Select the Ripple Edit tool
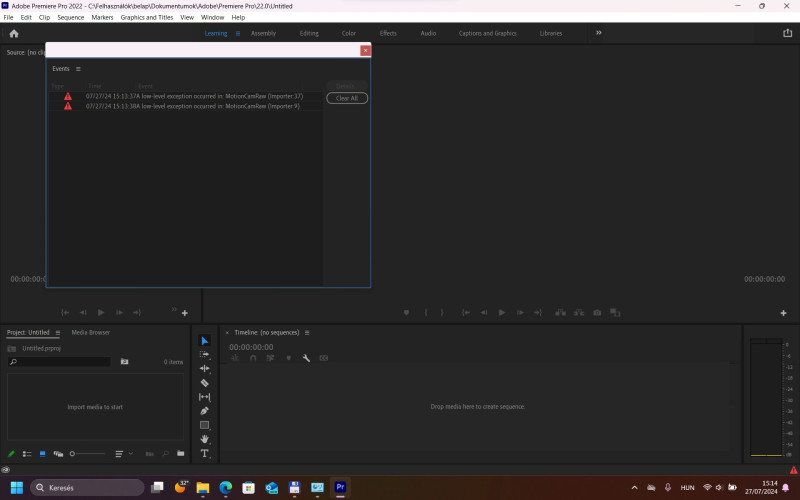The image size is (800, 500). (x=205, y=368)
